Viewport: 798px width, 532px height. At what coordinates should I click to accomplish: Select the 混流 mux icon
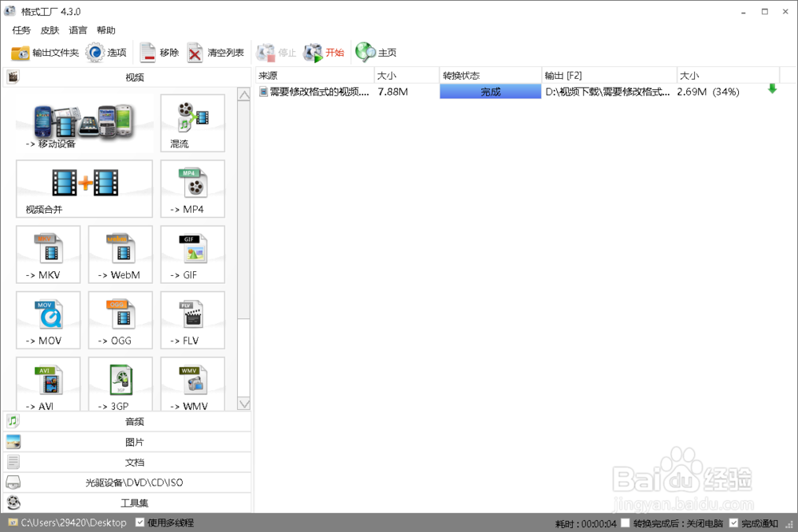tap(192, 123)
